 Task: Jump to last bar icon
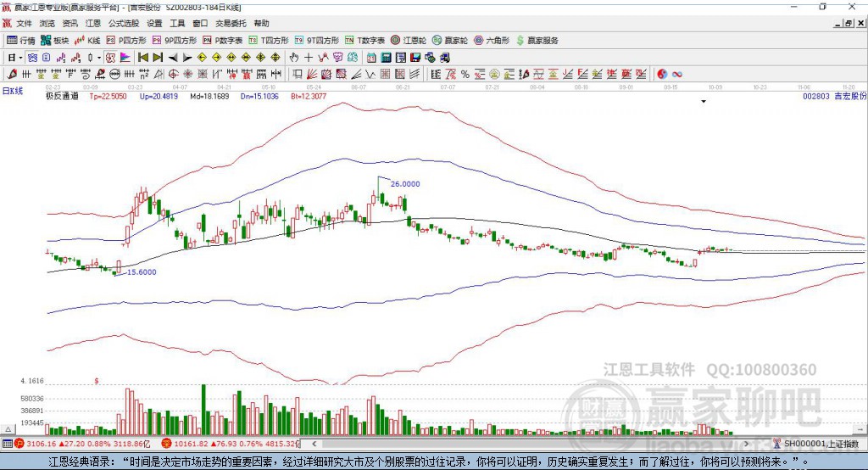click(x=158, y=58)
